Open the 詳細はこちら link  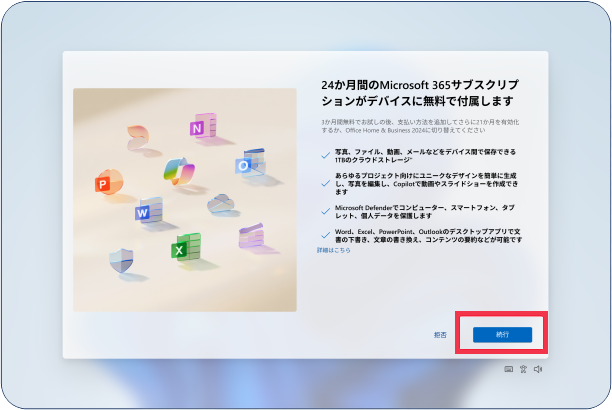(x=333, y=250)
